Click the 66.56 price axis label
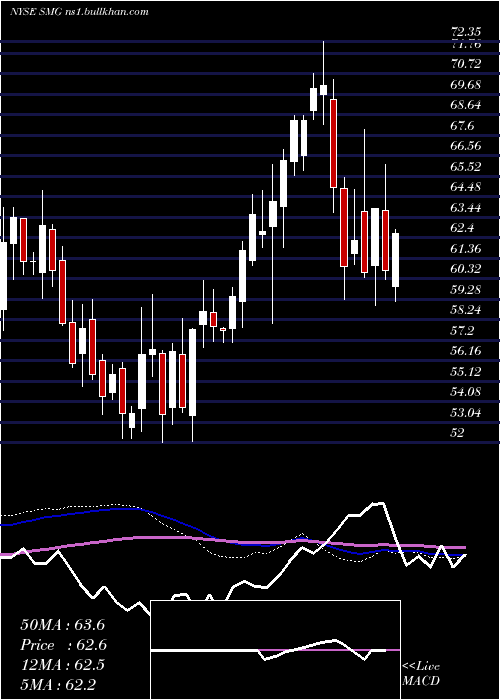Screen dimensions: 500x700 pyautogui.click(x=466, y=146)
